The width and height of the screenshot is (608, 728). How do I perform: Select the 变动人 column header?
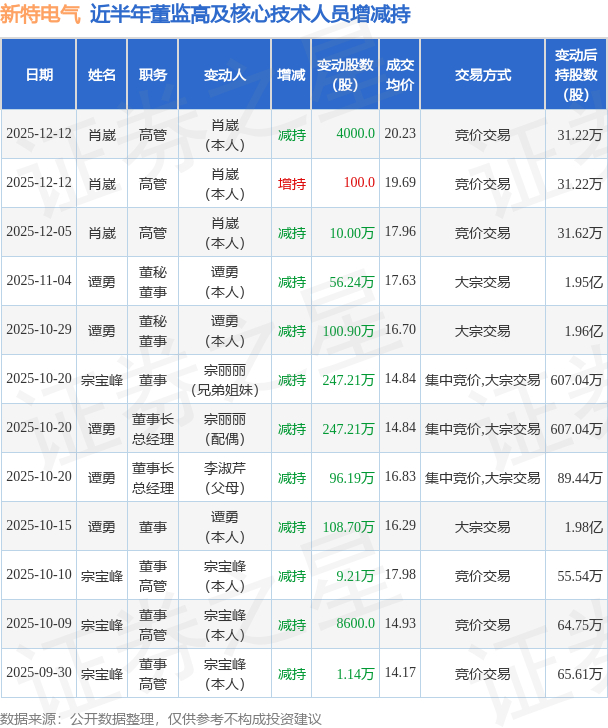pos(225,75)
